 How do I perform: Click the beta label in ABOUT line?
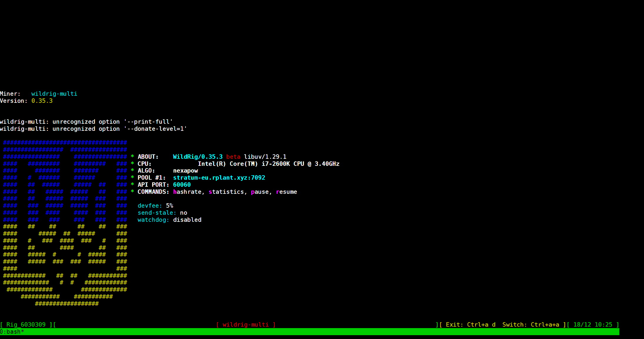click(233, 157)
